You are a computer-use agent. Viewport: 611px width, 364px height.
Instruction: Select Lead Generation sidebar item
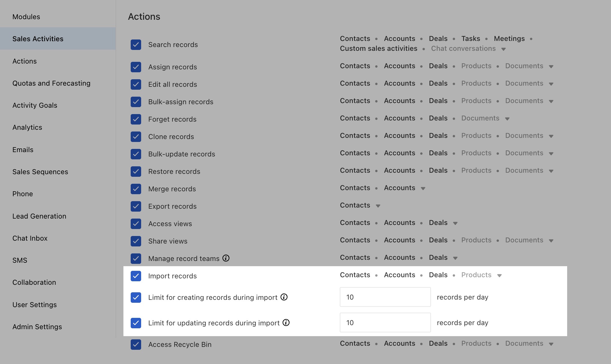point(39,216)
